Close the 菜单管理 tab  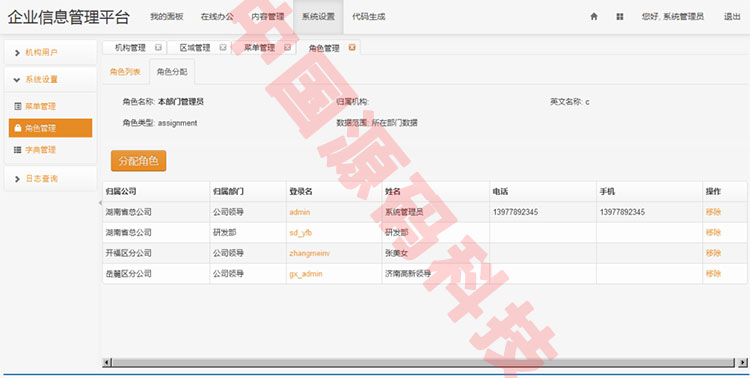[x=287, y=47]
